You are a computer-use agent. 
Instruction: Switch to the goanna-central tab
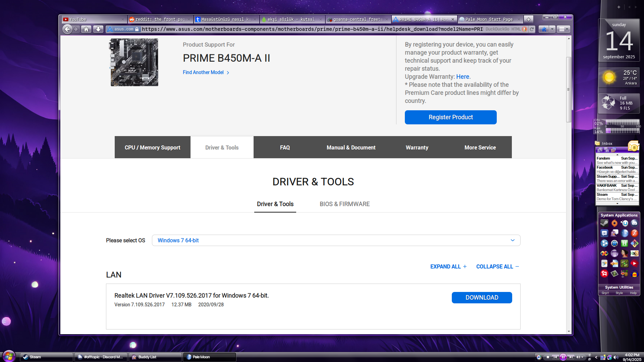[358, 19]
